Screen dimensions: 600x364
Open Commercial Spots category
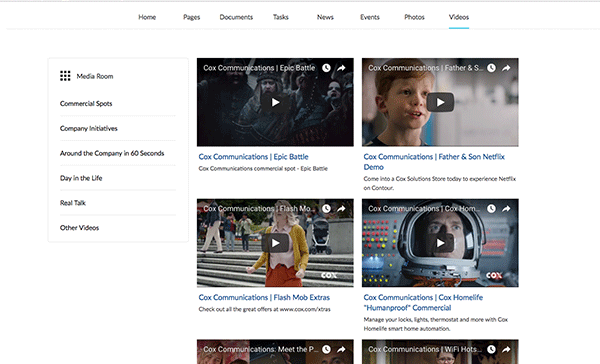point(86,103)
